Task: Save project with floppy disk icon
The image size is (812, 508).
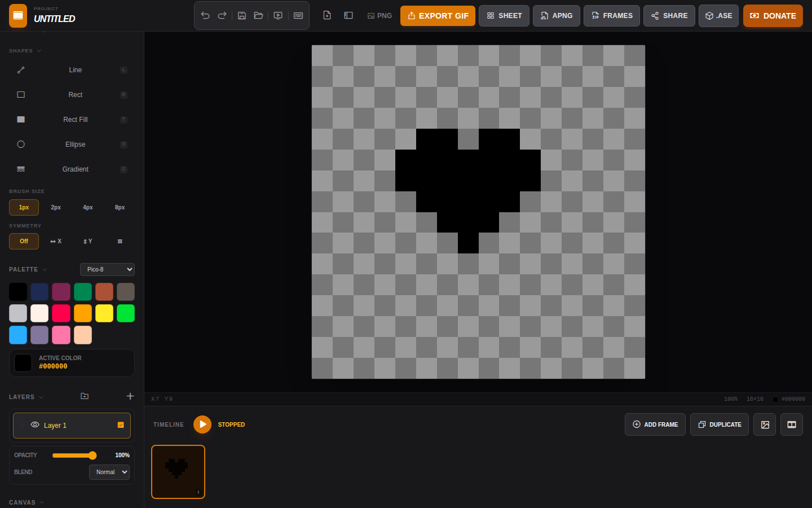Action: [241, 16]
